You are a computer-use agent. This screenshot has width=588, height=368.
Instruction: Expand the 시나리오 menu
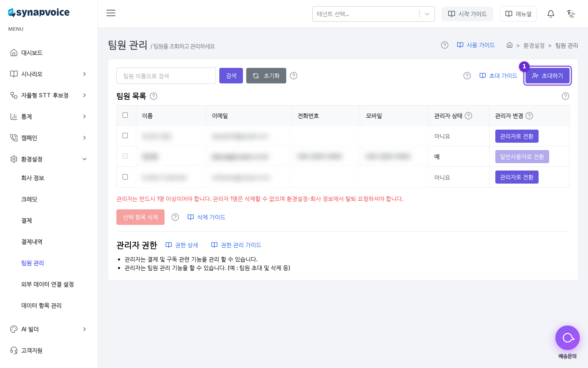(x=49, y=74)
